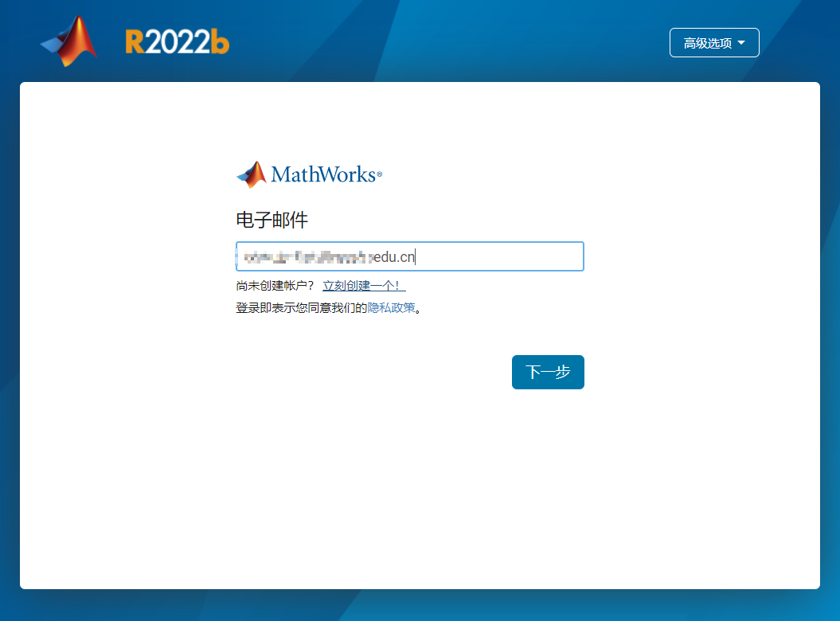Image resolution: width=840 pixels, height=621 pixels.
Task: Open 立刻创建一个 to create a new account
Action: click(363, 284)
